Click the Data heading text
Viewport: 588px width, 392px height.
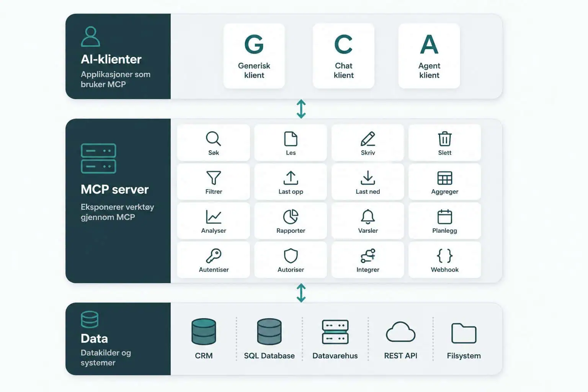(94, 339)
